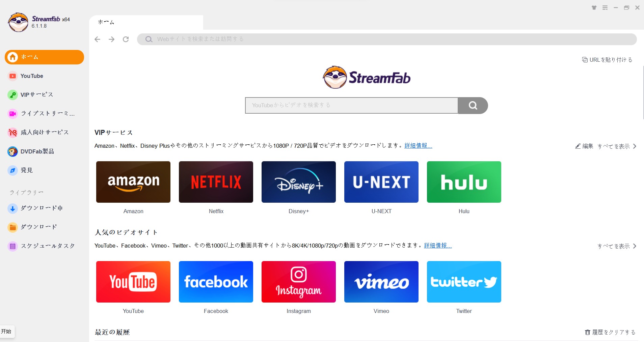Image resolution: width=644 pixels, height=342 pixels.
Task: Click the large StreamFab logo in center
Action: pos(367,77)
